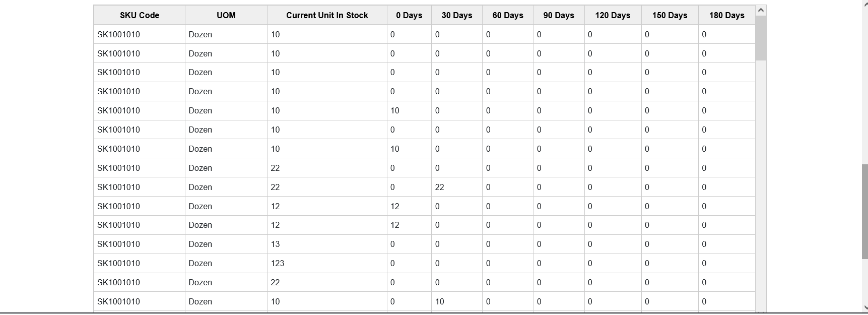Click the table's scroll up arrow
This screenshot has width=868, height=315.
pyautogui.click(x=761, y=10)
